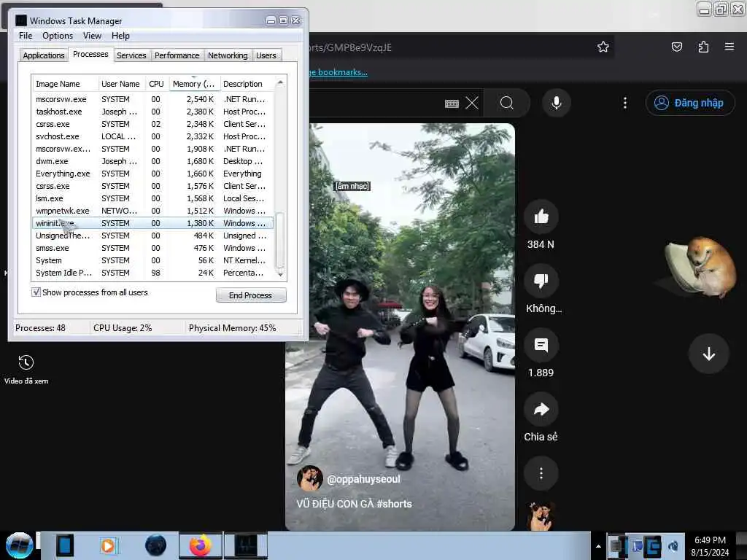
Task: Open comments showing 1.889
Action: point(541,345)
